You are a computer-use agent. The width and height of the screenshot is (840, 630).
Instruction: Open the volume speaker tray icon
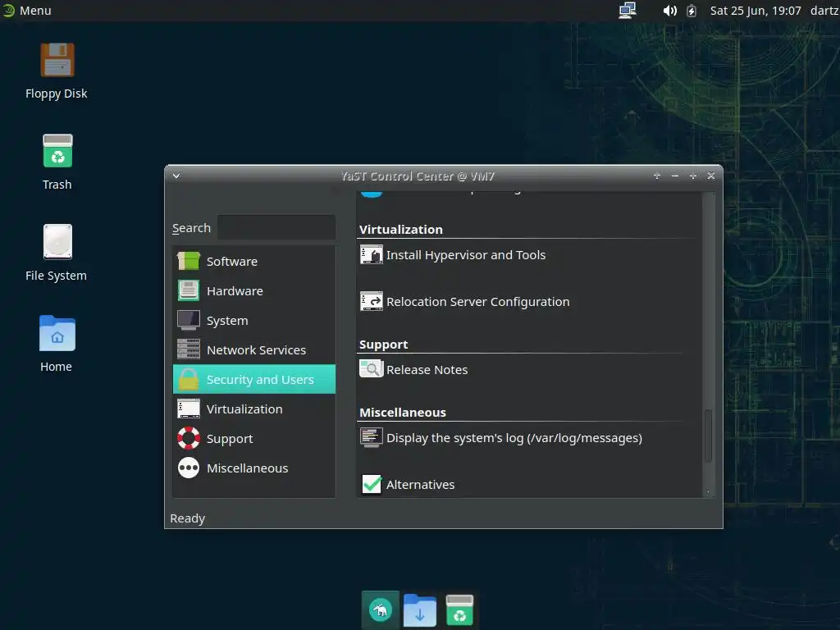[x=669, y=11]
